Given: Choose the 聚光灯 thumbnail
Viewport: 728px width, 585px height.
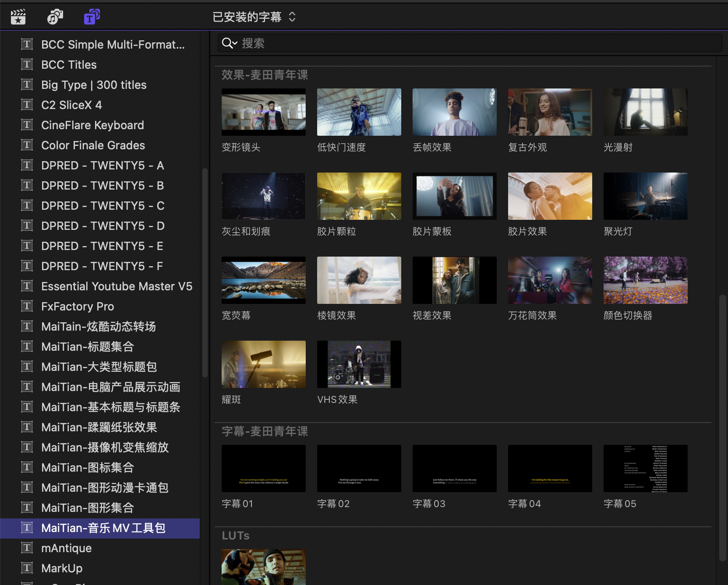Looking at the screenshot, I should [x=646, y=196].
